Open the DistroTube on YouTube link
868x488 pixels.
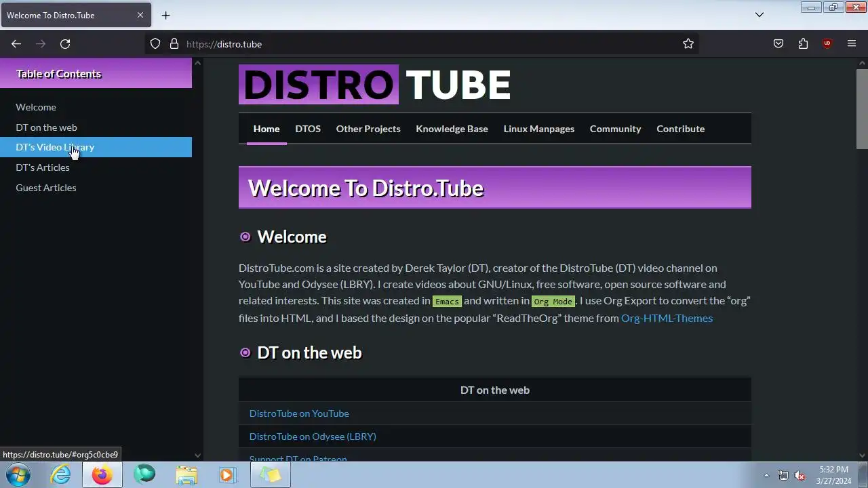299,413
